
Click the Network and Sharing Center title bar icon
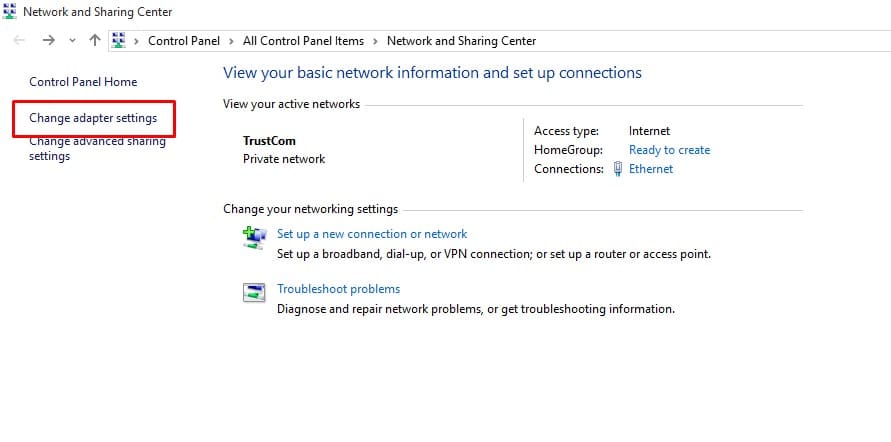tap(11, 12)
